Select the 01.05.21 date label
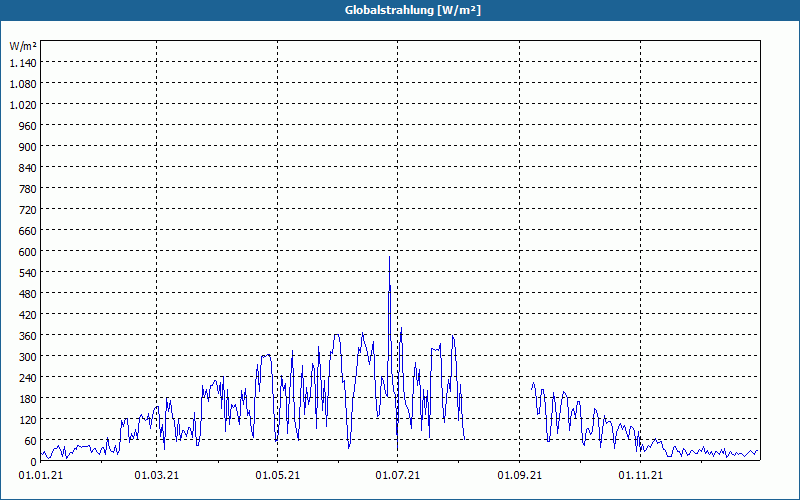This screenshot has height=500, width=800. [278, 476]
